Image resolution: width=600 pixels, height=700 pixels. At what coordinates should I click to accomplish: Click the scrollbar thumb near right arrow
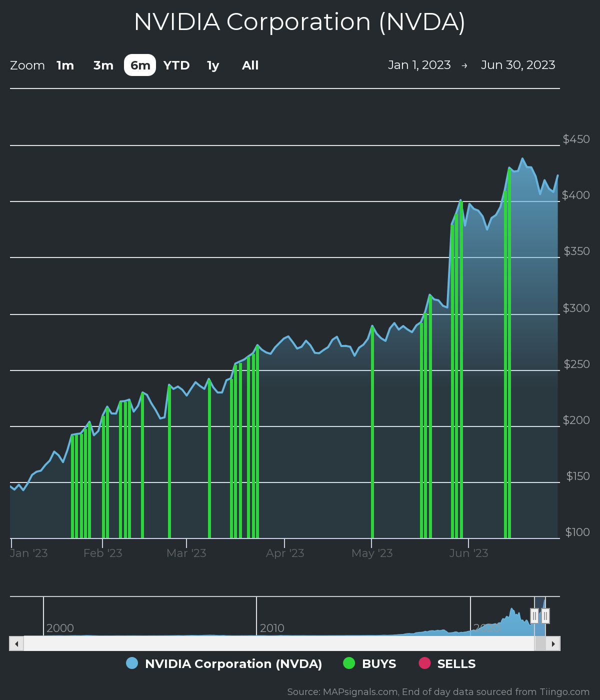(540, 643)
